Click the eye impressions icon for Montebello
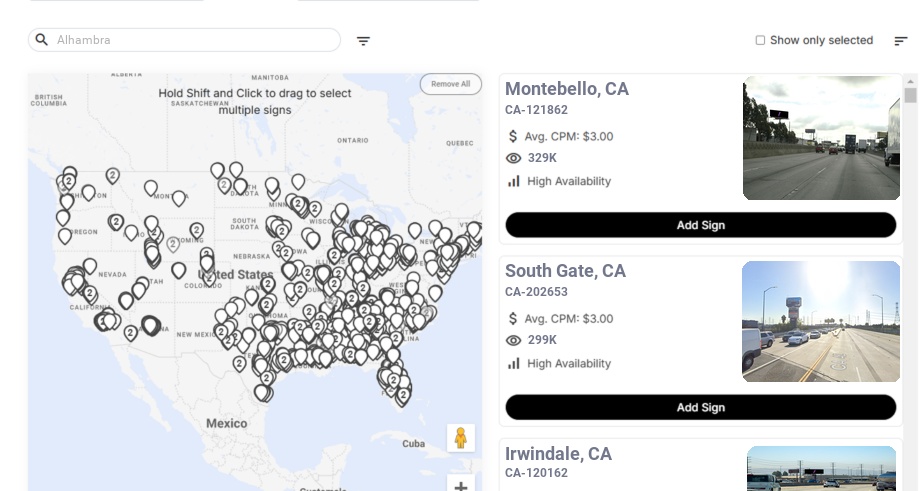This screenshot has height=491, width=920. coord(514,158)
